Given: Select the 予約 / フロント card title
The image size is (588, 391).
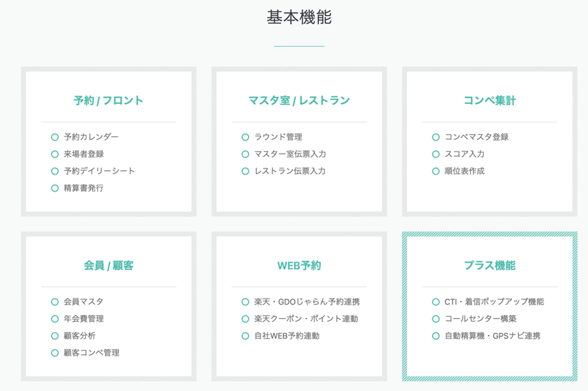Looking at the screenshot, I should 109,101.
